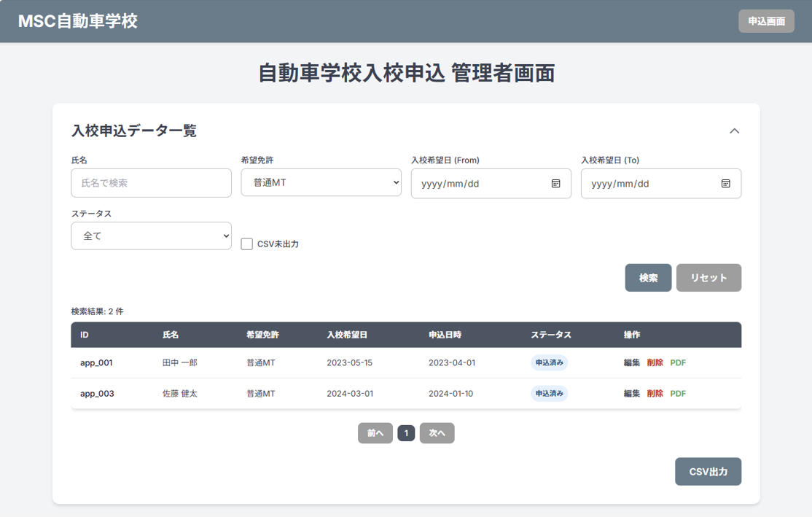Viewport: 812px width, 517px height.
Task: Export data with CSV出力 button
Action: (708, 472)
